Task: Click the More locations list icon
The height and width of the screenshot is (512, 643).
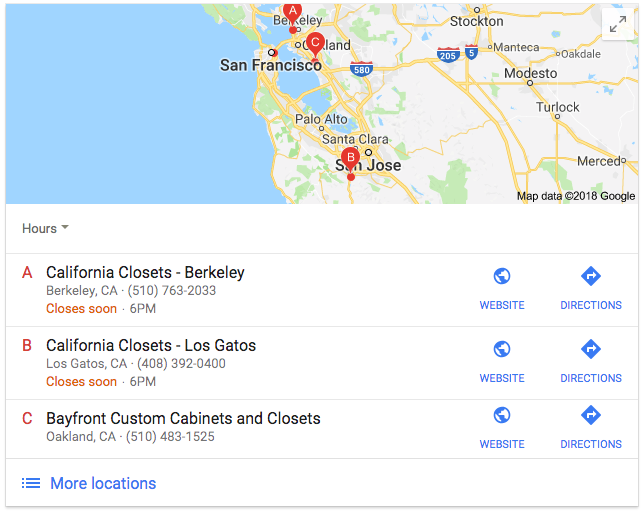Action: click(x=31, y=483)
